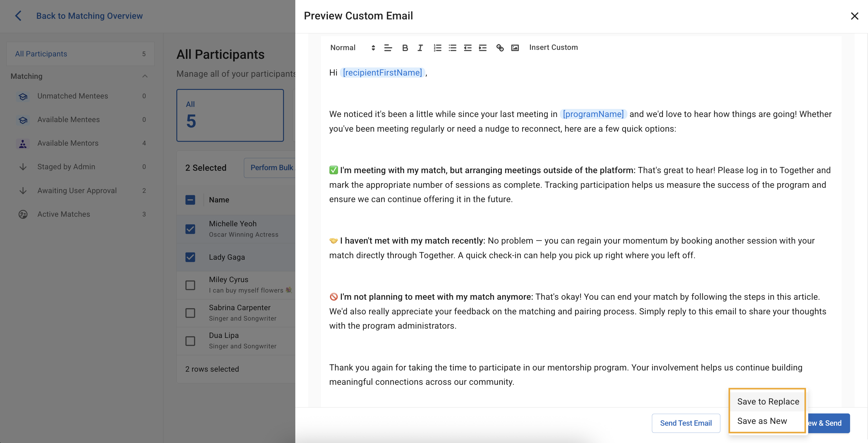This screenshot has height=443, width=868.
Task: Open text alignment options
Action: 388,48
